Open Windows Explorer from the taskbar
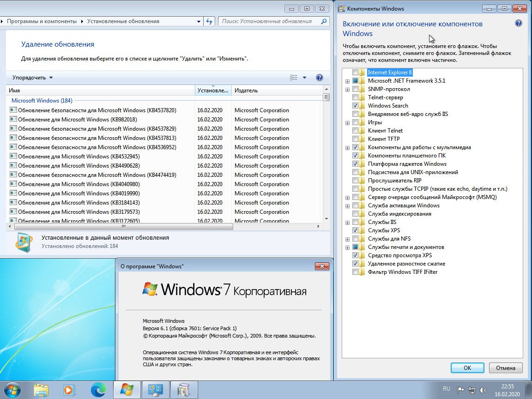Image resolution: width=532 pixels, height=399 pixels. pyautogui.click(x=41, y=390)
